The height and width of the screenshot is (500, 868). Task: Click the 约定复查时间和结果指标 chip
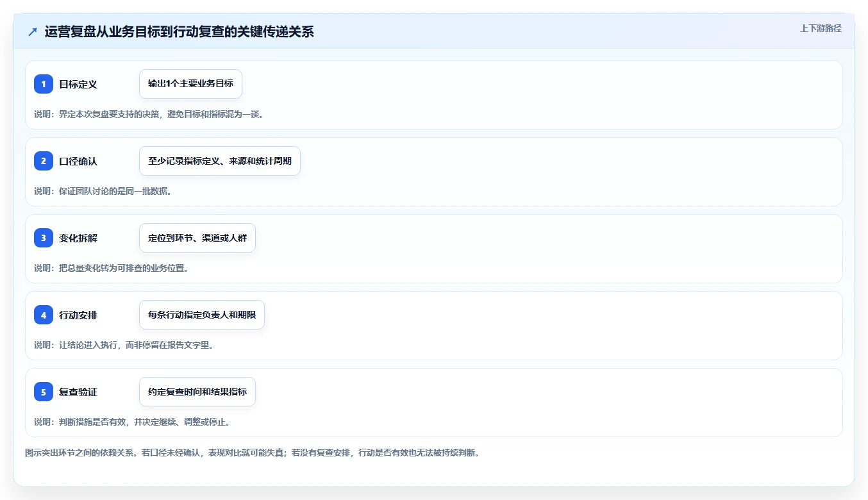coord(197,392)
